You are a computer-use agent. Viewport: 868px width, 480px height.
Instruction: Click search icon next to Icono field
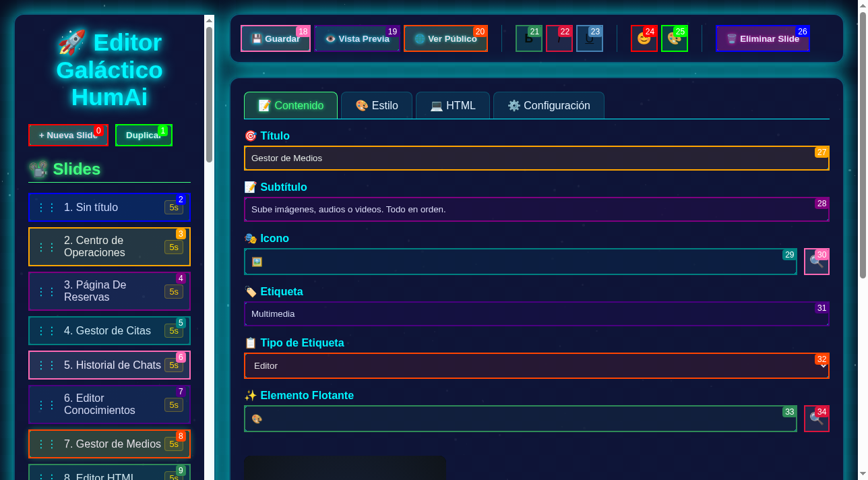pyautogui.click(x=816, y=262)
